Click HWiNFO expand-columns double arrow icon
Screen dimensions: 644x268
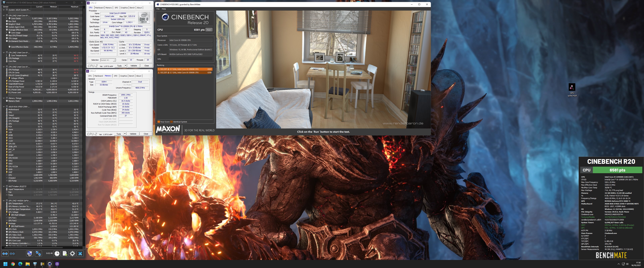pyautogui.click(x=5, y=254)
